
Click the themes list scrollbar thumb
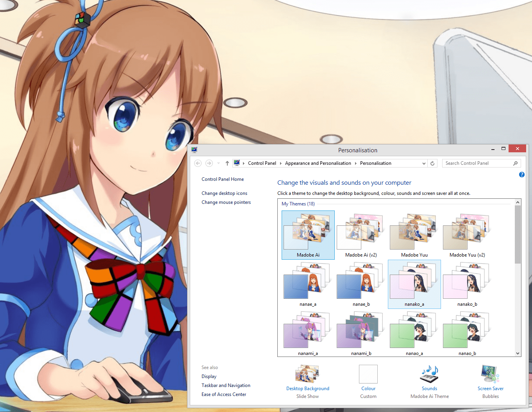point(518,234)
